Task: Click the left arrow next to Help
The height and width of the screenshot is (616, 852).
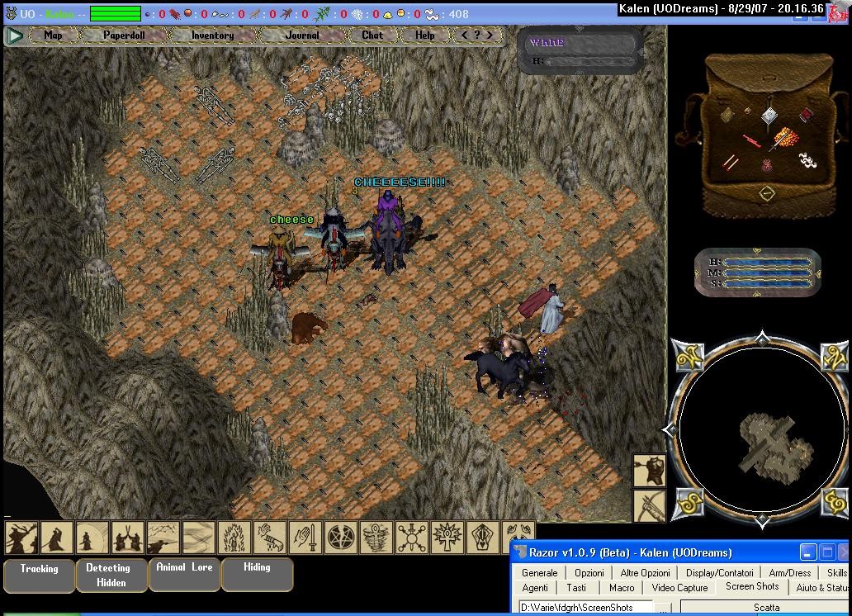Action: click(x=463, y=36)
